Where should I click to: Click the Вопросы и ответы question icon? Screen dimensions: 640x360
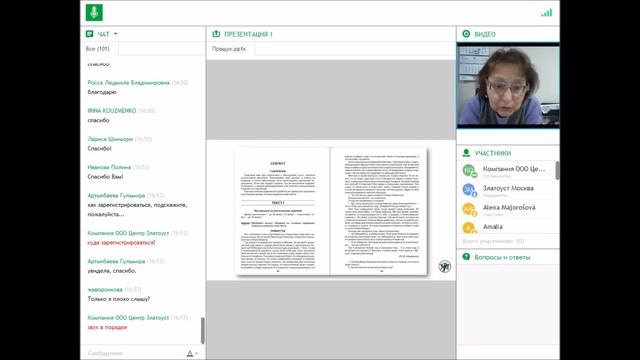click(x=466, y=257)
